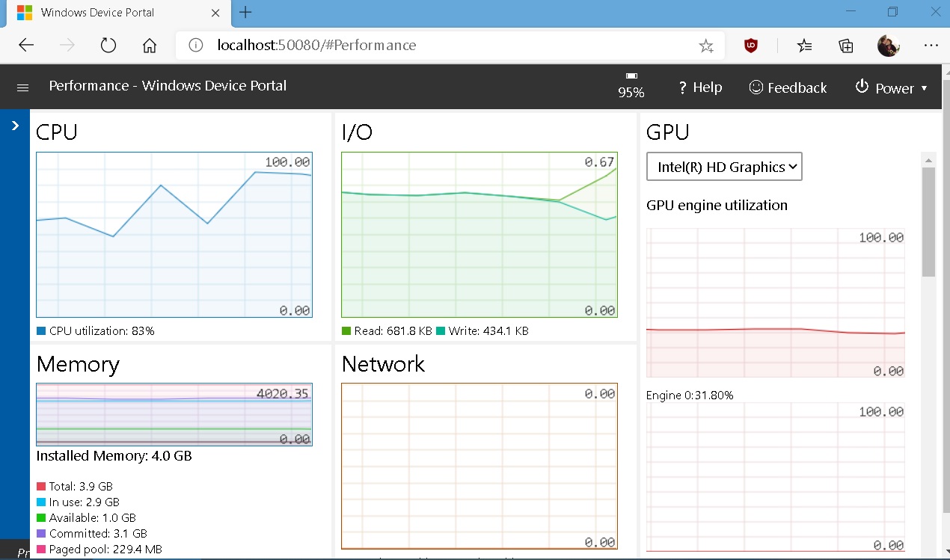The image size is (950, 560).
Task: Click 'Performance - Windows Device Portal' title
Action: click(168, 85)
